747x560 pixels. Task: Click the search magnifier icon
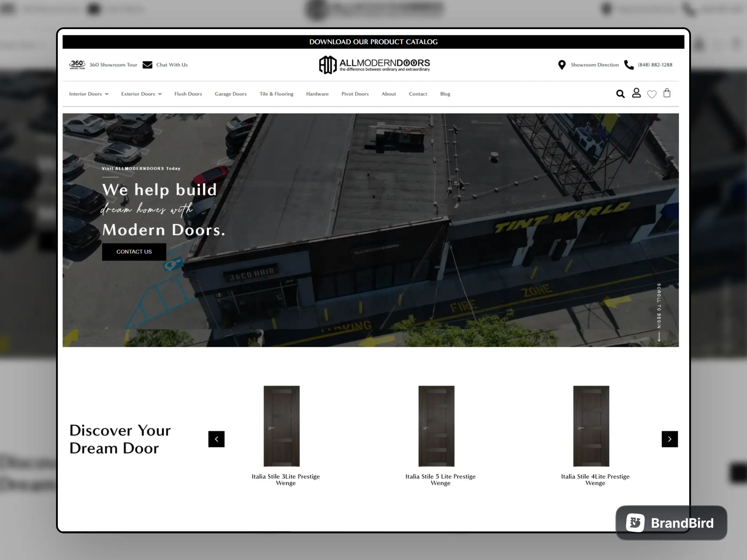621,94
